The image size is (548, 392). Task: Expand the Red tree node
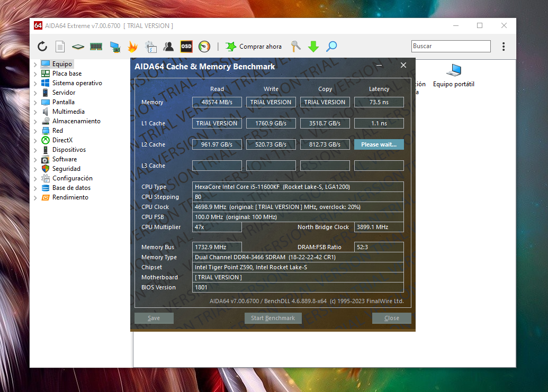click(35, 131)
